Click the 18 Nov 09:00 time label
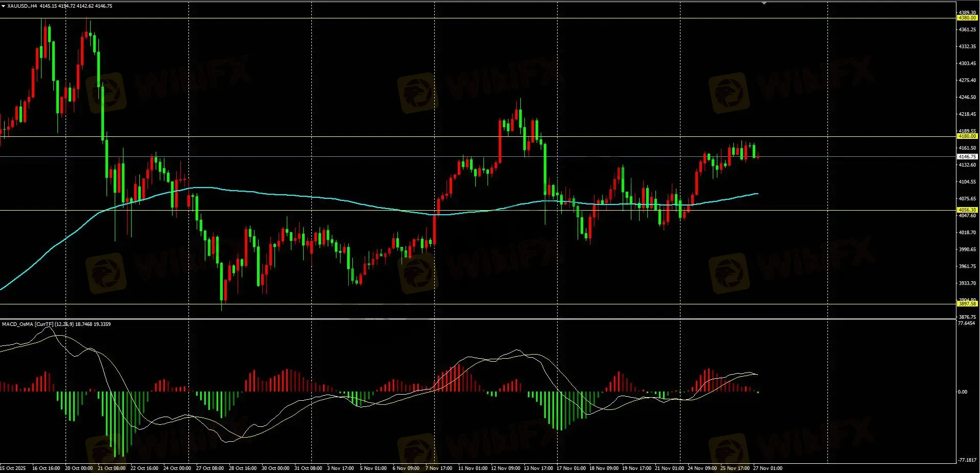The width and height of the screenshot is (980, 473). point(604,468)
